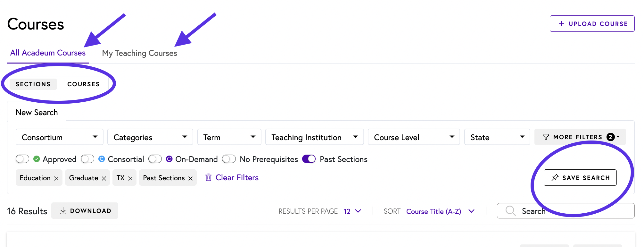This screenshot has width=644, height=247.
Task: Click into the Search input field
Action: (574, 211)
